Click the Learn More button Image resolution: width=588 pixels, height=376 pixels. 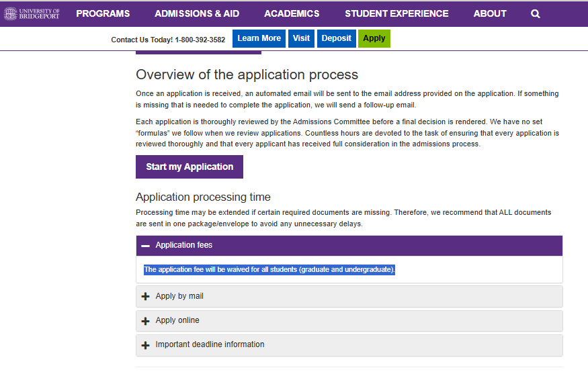click(x=259, y=38)
